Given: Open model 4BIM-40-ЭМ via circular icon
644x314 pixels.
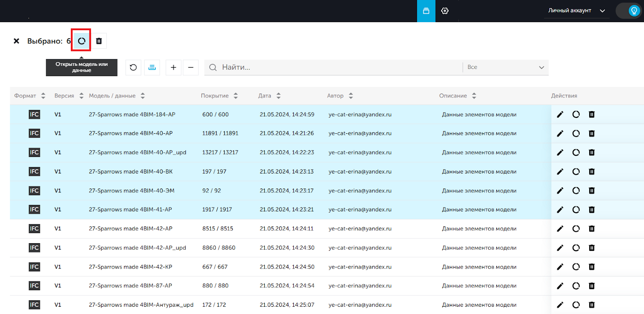Looking at the screenshot, I should click(x=576, y=190).
